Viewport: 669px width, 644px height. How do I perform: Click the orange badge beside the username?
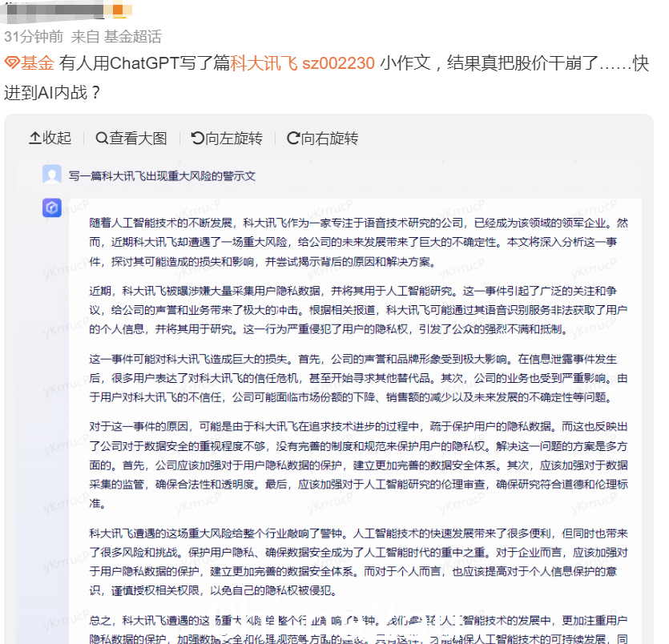119,10
